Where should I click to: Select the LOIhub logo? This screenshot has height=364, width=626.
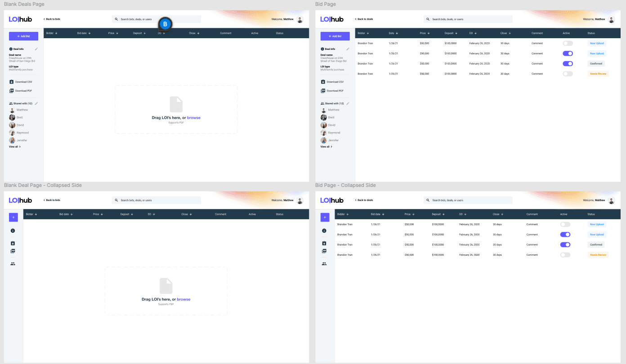pos(20,19)
